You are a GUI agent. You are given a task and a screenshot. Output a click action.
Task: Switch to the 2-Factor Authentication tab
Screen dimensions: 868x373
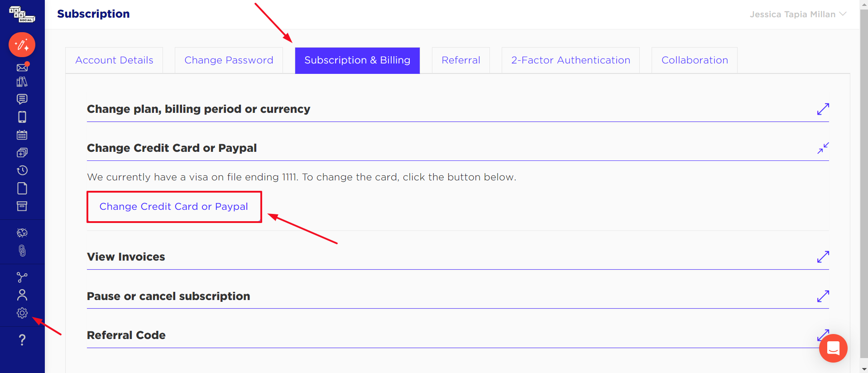pos(571,60)
